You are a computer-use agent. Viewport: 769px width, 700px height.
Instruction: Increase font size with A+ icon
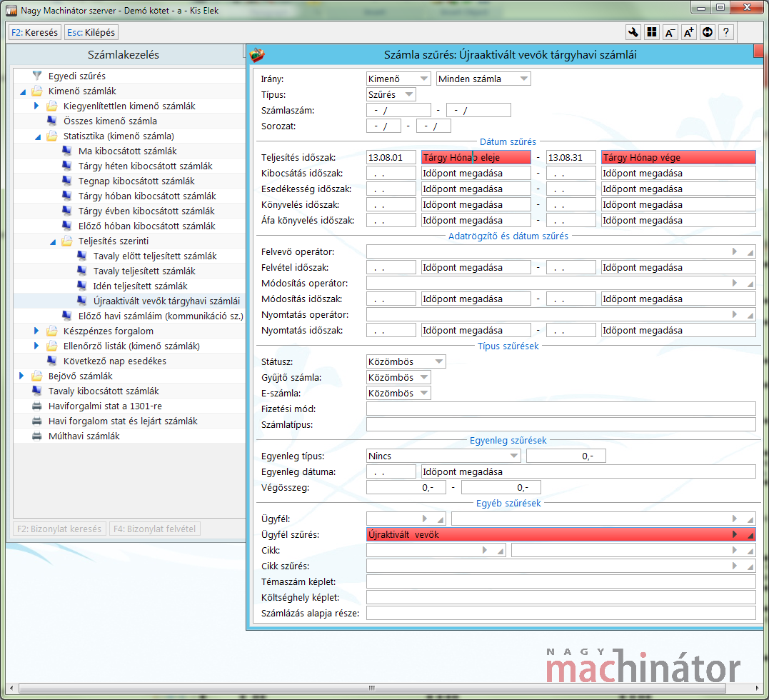688,32
